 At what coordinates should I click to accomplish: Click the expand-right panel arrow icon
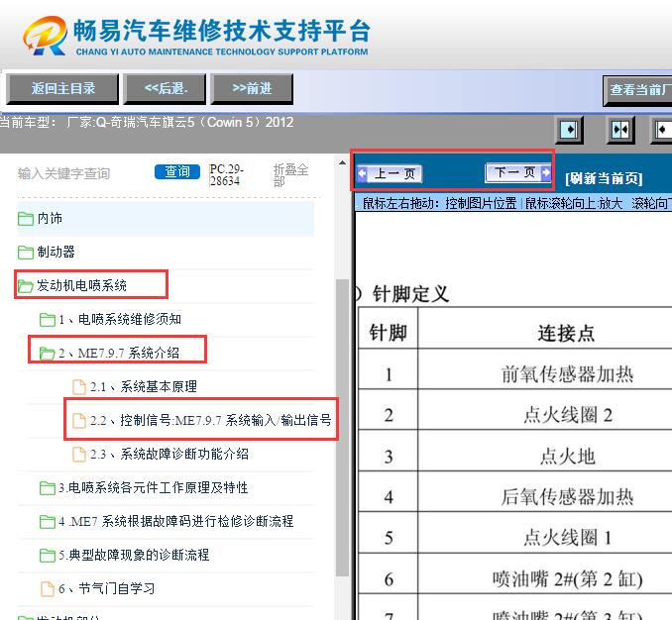point(570,130)
